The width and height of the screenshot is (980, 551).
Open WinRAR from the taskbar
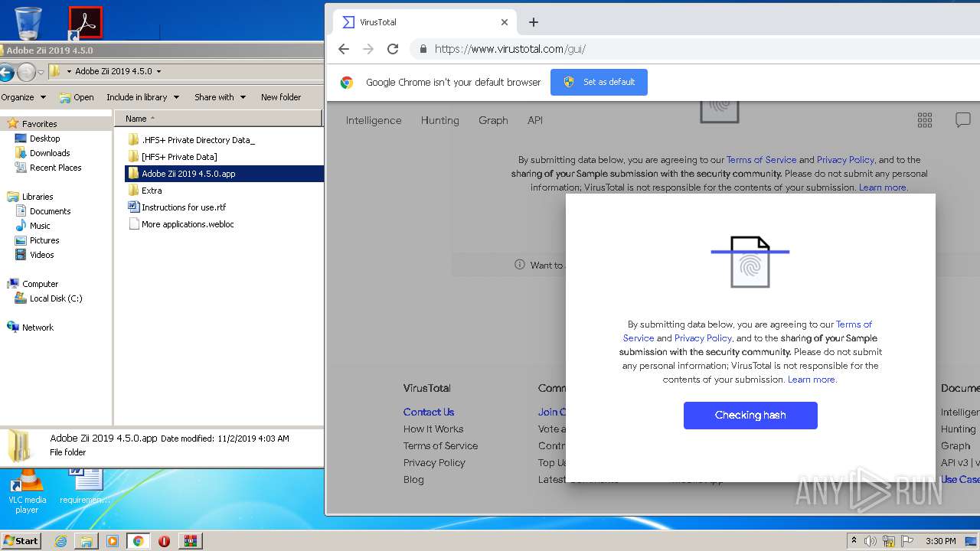(190, 541)
